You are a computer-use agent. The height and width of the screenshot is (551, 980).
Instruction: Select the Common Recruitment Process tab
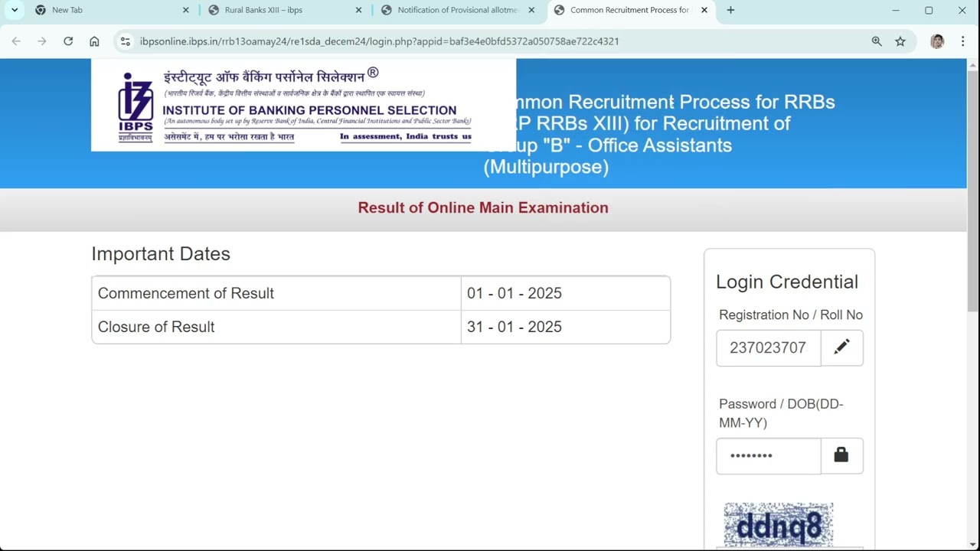(x=630, y=10)
